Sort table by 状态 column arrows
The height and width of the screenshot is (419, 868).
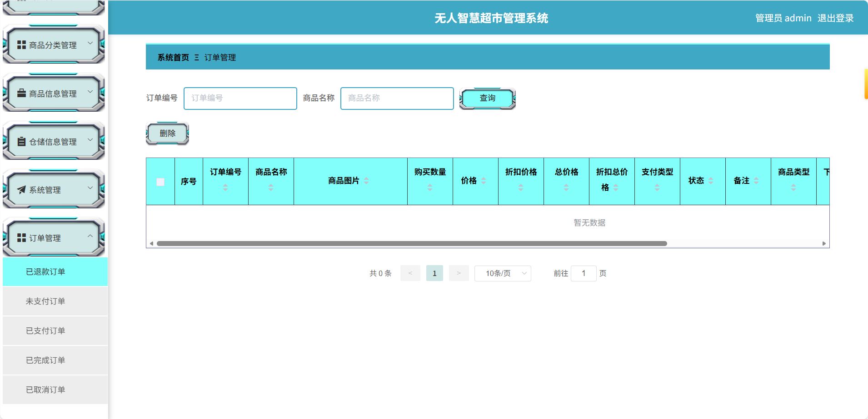[x=711, y=181]
